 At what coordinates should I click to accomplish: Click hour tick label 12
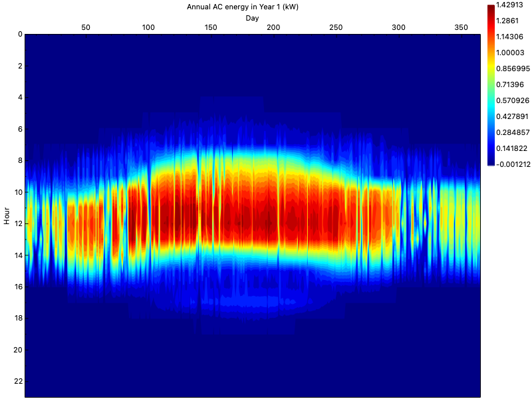point(18,223)
